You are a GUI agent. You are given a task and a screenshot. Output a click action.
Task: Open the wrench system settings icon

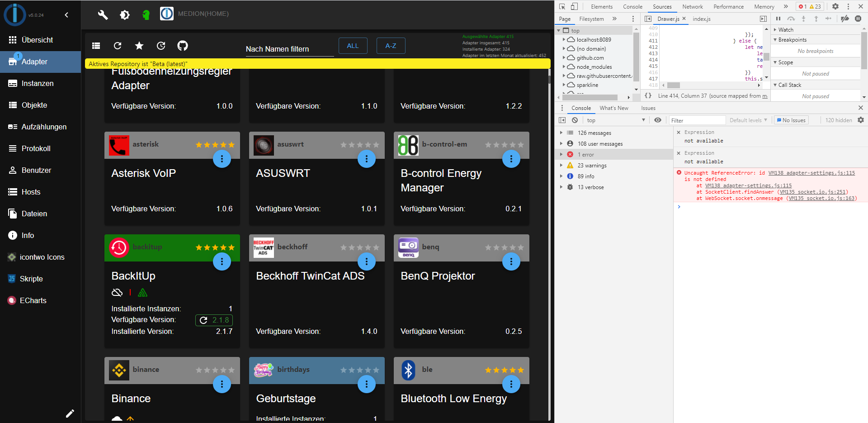pos(103,14)
